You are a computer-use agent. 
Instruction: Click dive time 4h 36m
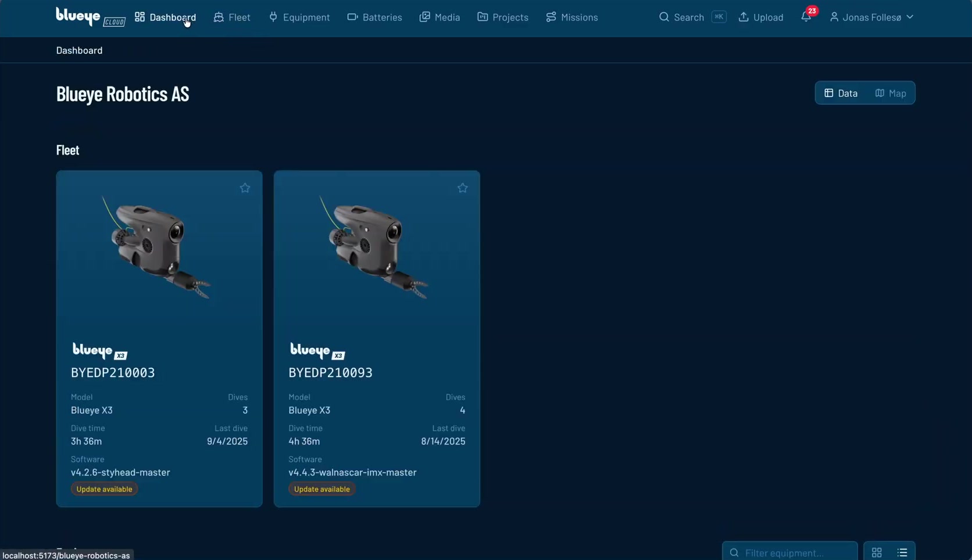[304, 441]
